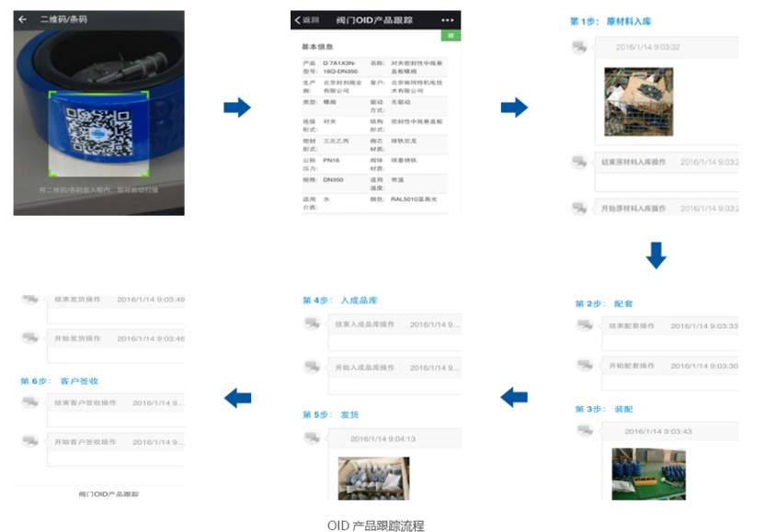Viewport: 766px width, 532px height.
Task: Tap the 第3步: 装配 heading
Action: click(604, 409)
